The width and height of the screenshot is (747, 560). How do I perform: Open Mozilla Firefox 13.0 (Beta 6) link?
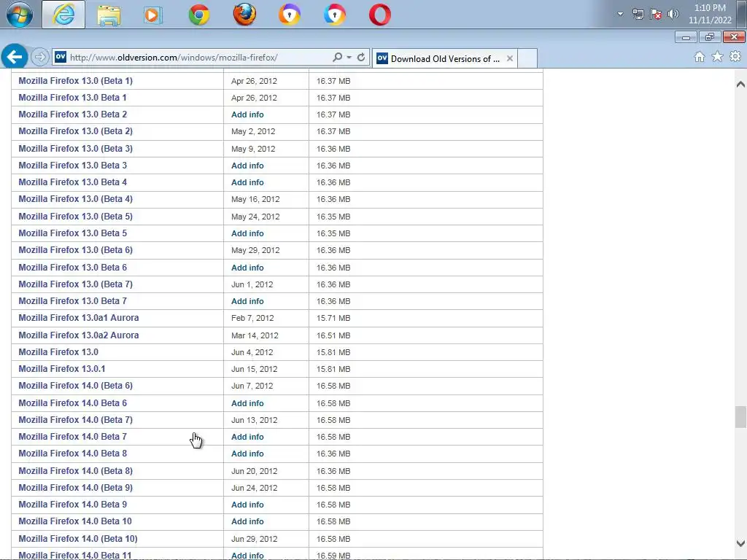click(x=75, y=249)
